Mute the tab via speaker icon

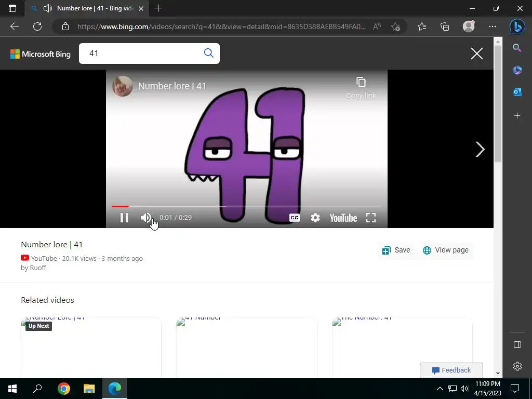(47, 8)
